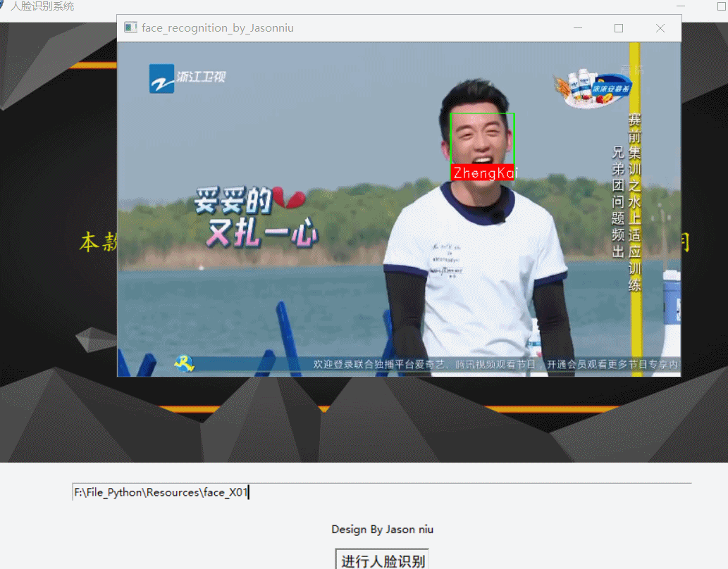Maximize the face_recognition_by_Jasonniu window

click(x=619, y=28)
